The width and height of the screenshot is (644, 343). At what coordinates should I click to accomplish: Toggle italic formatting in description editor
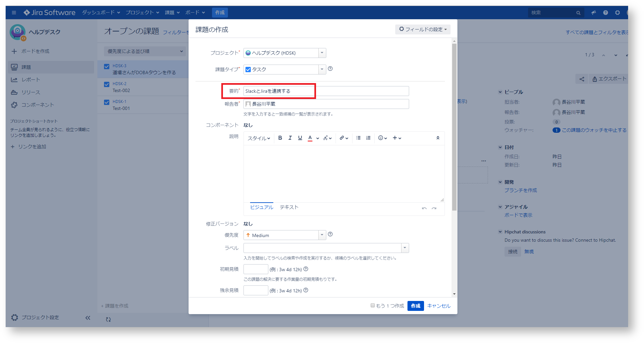[x=290, y=138]
